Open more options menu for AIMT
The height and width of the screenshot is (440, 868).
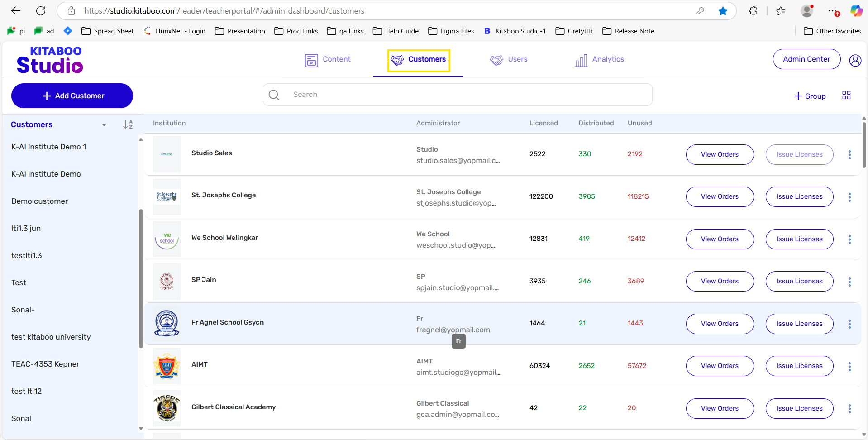849,366
